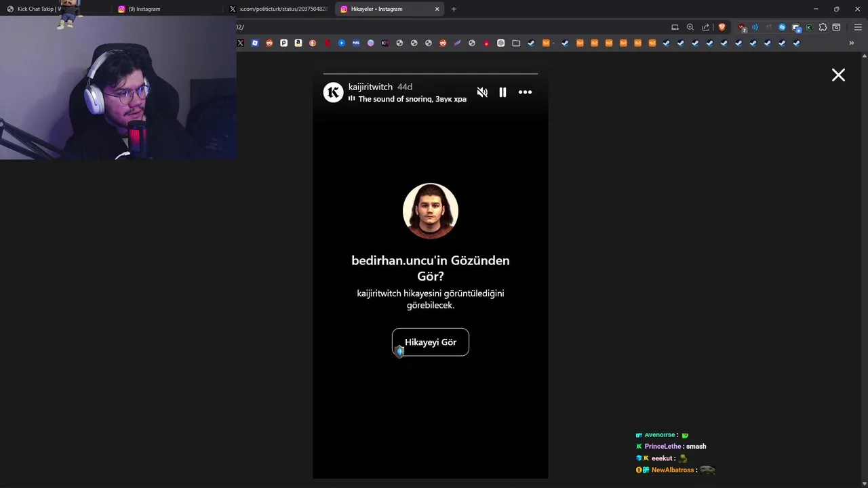Viewport: 868px width, 488px height.
Task: Click the 44d story timestamp
Action: [x=405, y=87]
